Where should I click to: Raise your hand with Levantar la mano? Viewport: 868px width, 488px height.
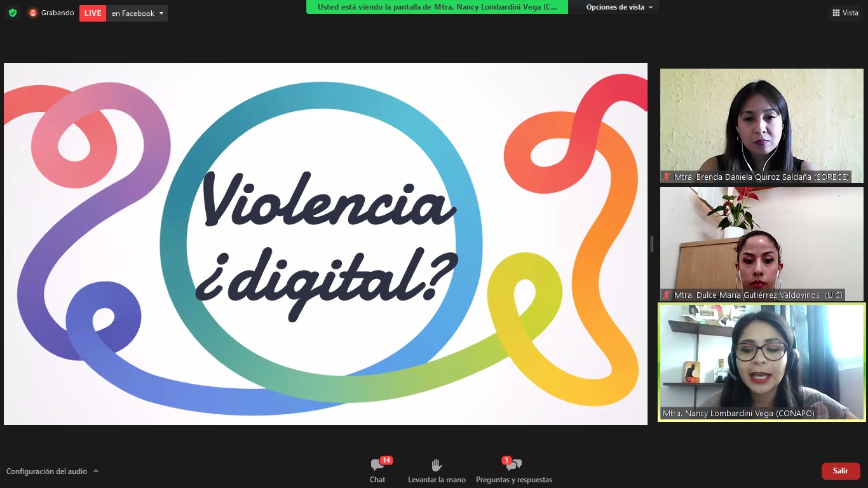point(437,471)
